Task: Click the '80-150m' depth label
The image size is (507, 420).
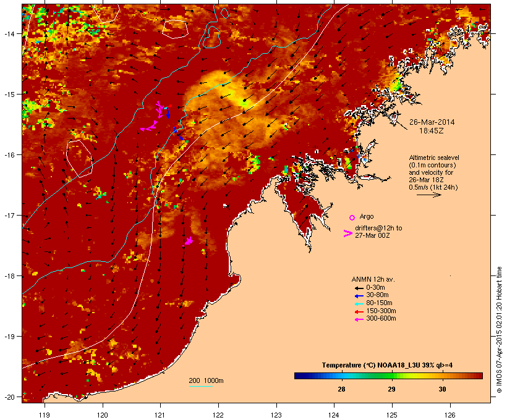Action: [379, 303]
